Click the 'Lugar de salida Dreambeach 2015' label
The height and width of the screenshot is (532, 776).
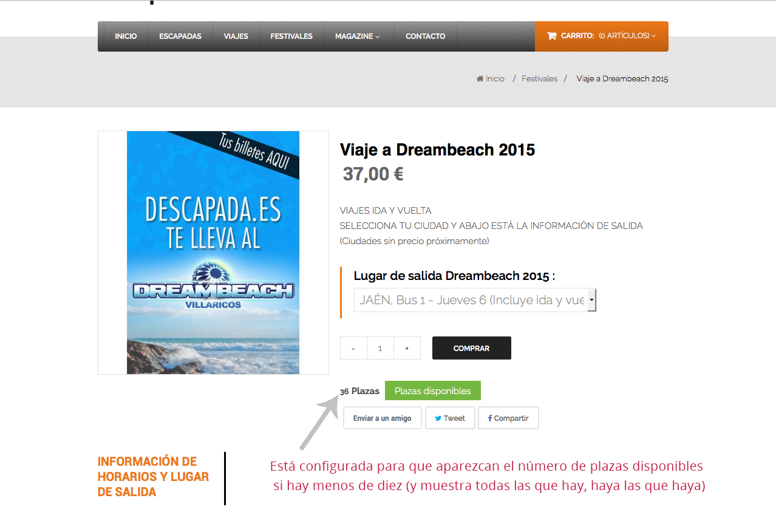(x=454, y=276)
